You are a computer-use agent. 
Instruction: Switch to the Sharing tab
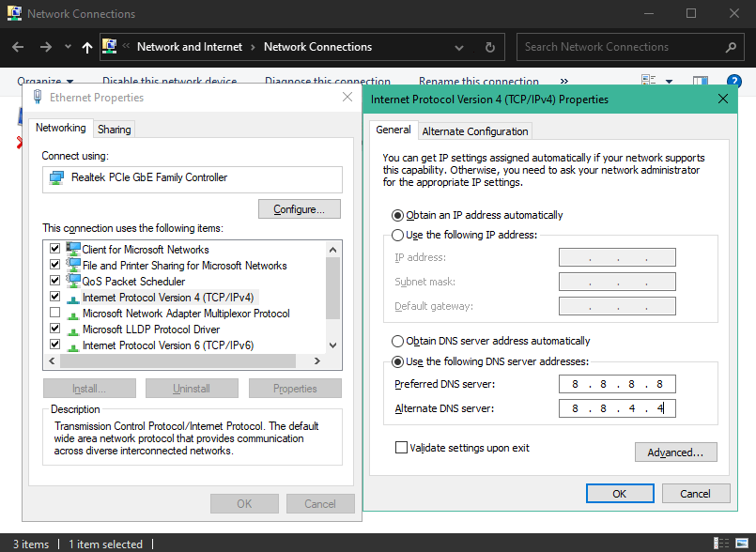[x=114, y=129]
